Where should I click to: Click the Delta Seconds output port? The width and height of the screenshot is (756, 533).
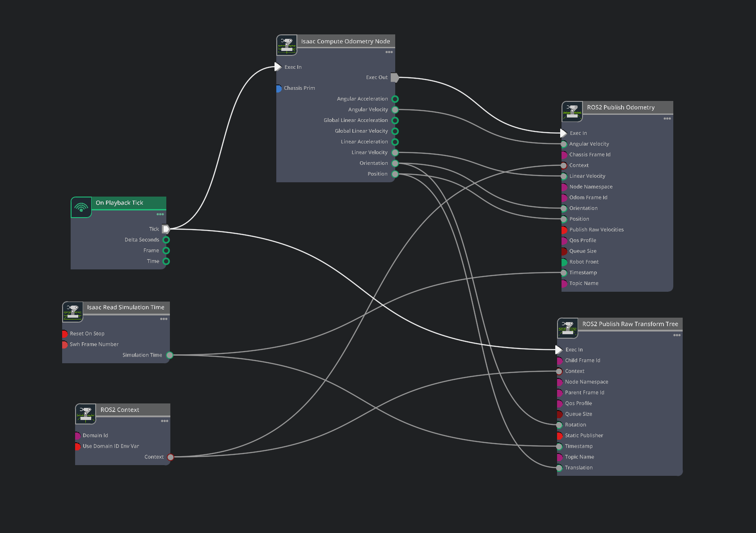[166, 240]
